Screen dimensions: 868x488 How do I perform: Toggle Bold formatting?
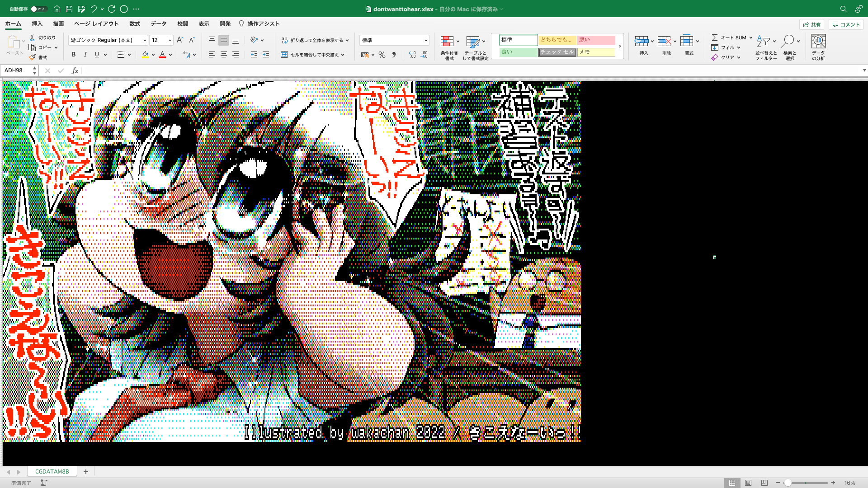tap(74, 55)
